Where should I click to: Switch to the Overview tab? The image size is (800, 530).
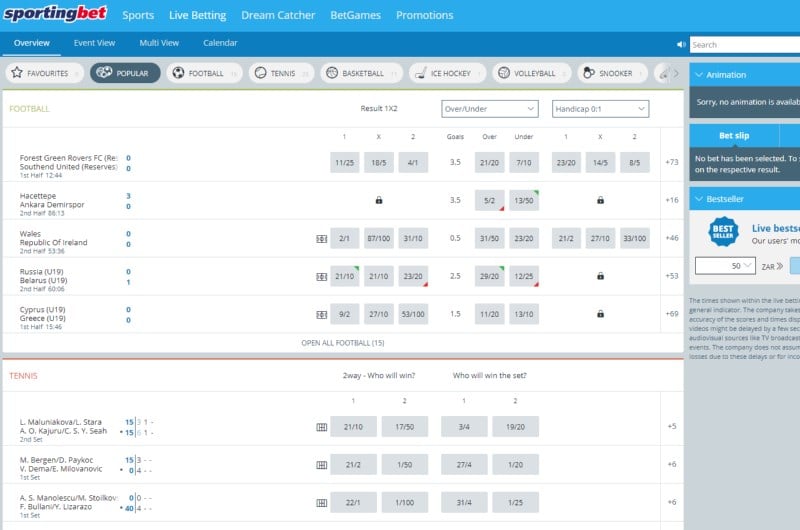pyautogui.click(x=32, y=43)
